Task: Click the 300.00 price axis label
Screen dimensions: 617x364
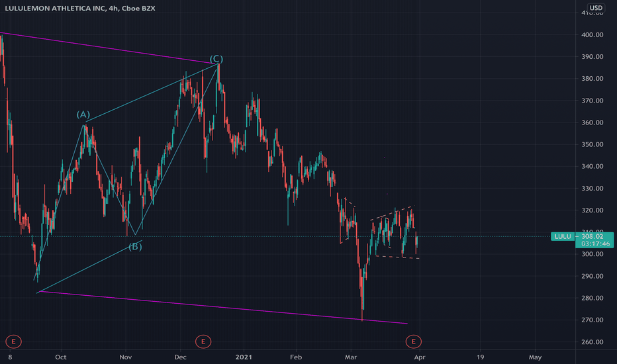Action: tap(593, 254)
